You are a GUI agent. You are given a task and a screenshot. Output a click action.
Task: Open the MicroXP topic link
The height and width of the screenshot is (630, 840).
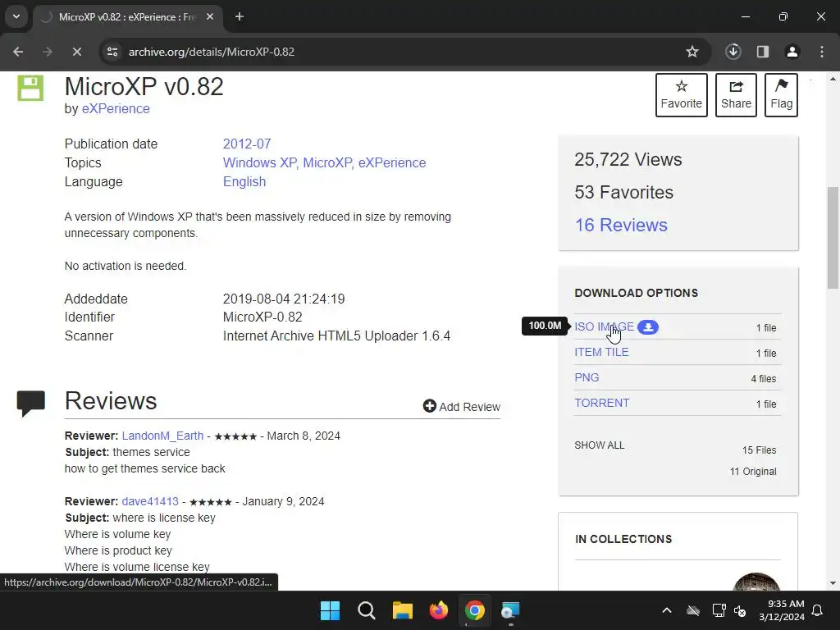click(x=327, y=163)
